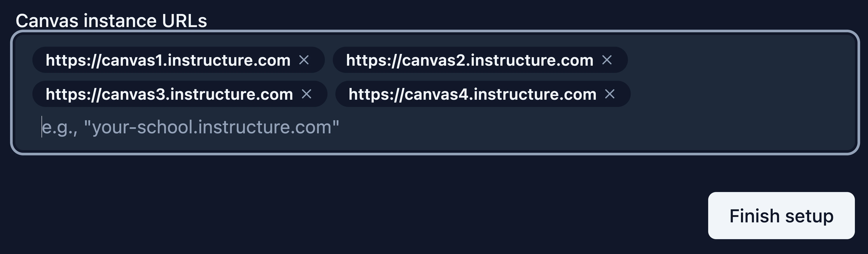
Task: Click the Canvas instance URLs label
Action: click(x=111, y=21)
